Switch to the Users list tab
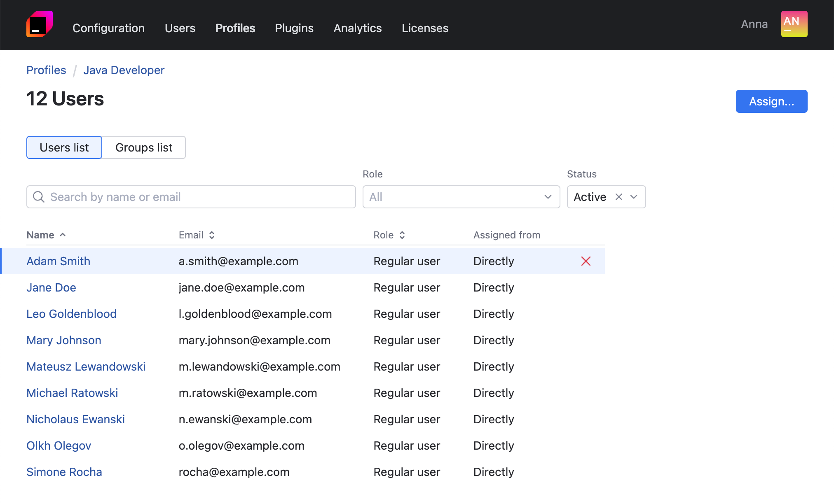This screenshot has height=504, width=834. [x=64, y=147]
